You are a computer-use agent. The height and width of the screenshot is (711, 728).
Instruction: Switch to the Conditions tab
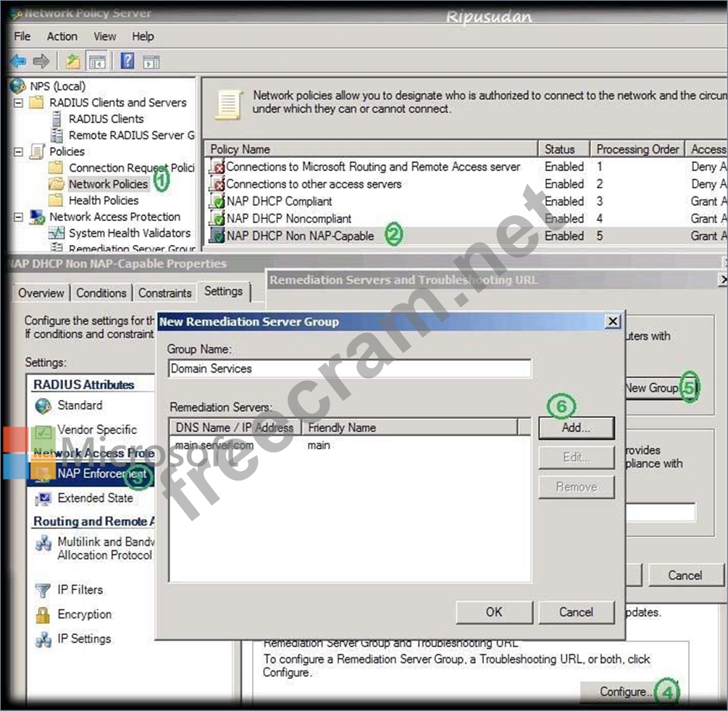click(x=101, y=293)
